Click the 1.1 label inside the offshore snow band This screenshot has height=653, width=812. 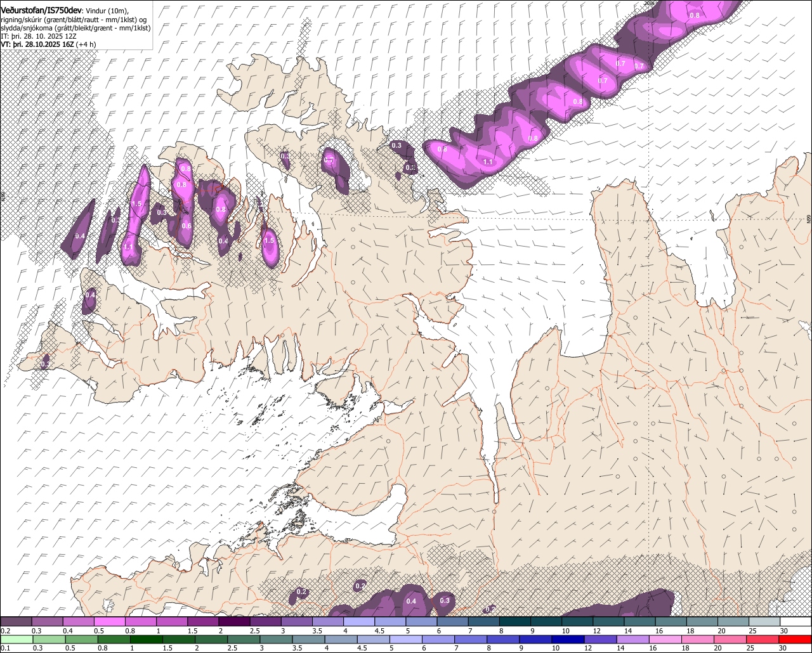click(488, 162)
